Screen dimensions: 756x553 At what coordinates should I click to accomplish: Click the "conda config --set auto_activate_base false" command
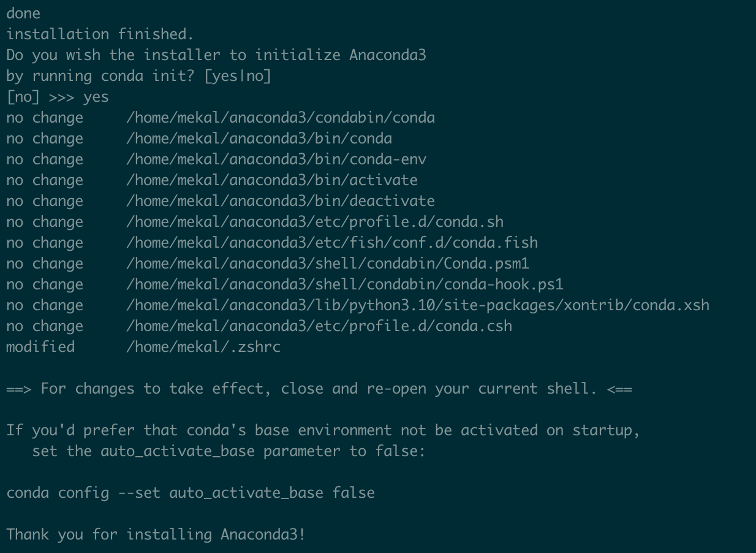191,493
